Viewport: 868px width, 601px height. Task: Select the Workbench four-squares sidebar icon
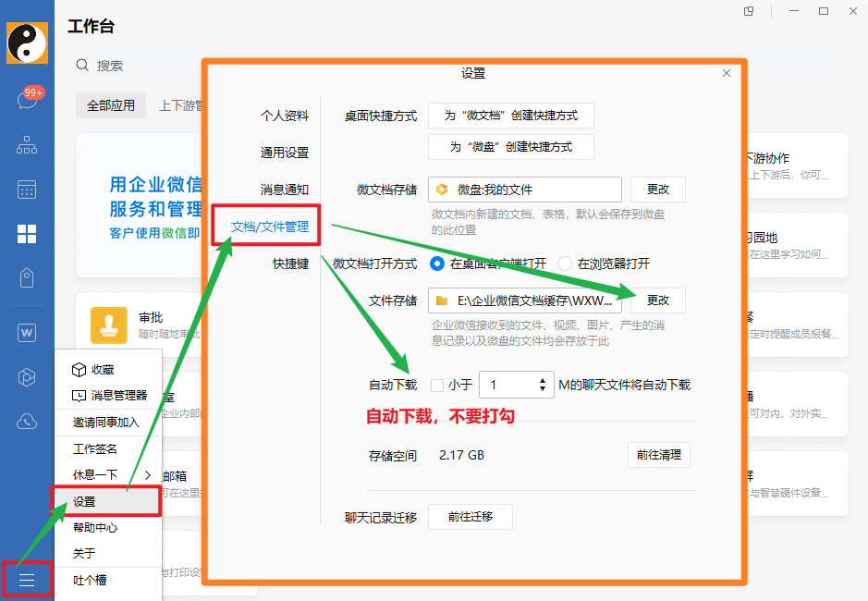pos(27,234)
